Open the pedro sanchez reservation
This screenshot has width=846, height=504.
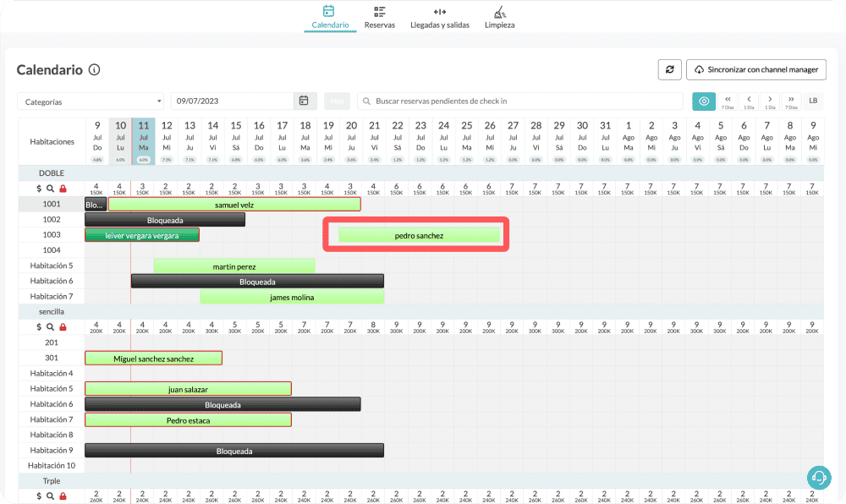pos(419,235)
